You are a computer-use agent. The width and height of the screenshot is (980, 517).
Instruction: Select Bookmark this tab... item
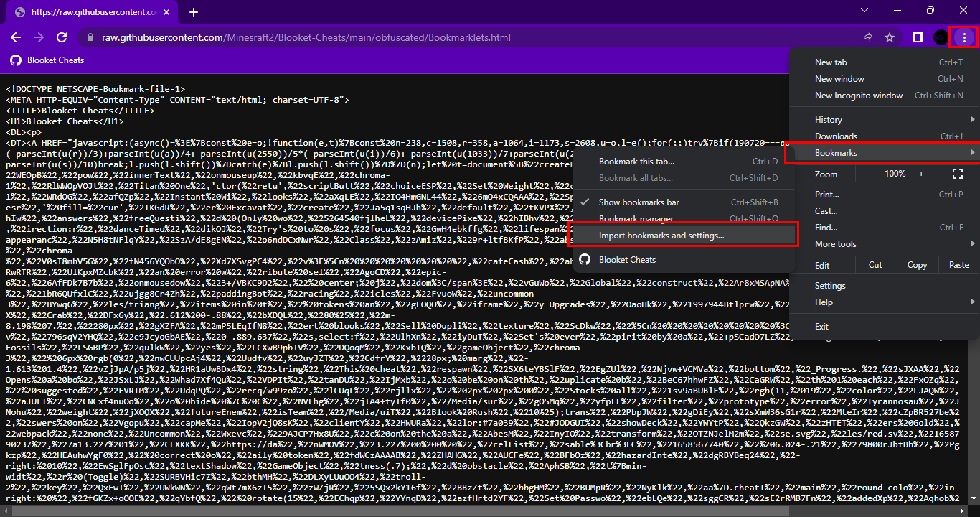coord(684,162)
